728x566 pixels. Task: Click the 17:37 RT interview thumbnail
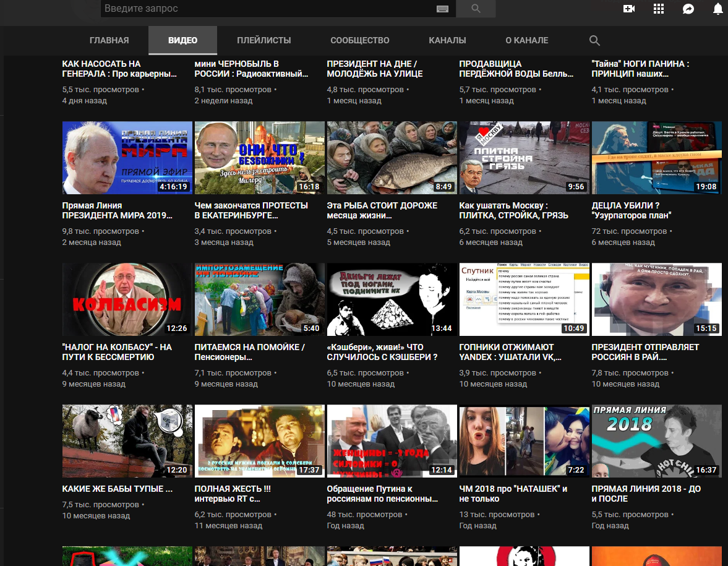click(260, 441)
